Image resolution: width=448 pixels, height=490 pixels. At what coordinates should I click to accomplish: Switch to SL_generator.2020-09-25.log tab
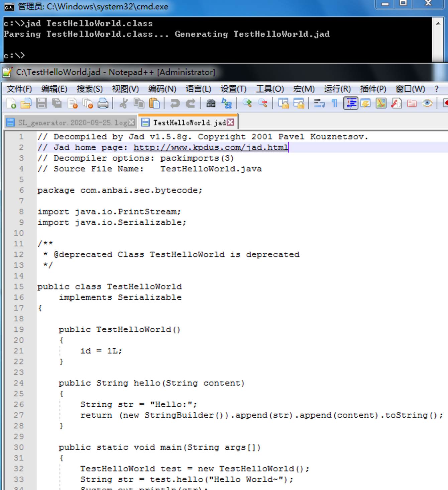(72, 123)
